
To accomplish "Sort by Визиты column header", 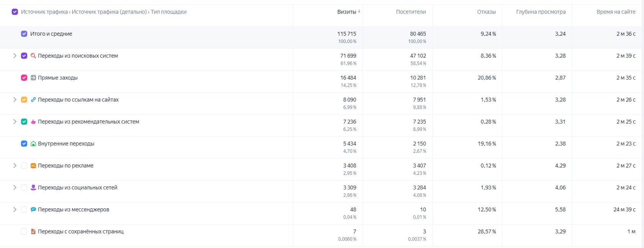I will [347, 12].
